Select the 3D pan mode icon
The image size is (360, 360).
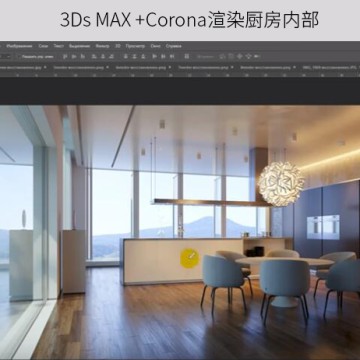[239, 56]
